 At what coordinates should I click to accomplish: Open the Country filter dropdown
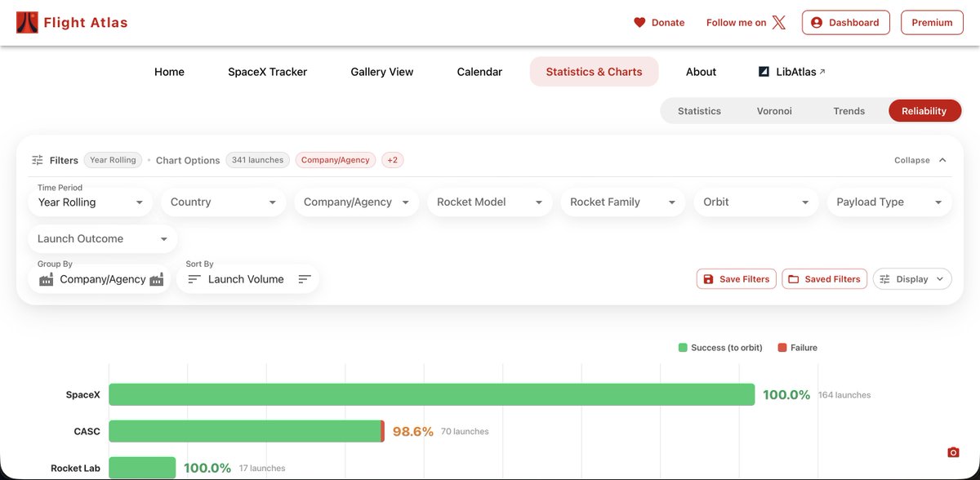tap(224, 202)
